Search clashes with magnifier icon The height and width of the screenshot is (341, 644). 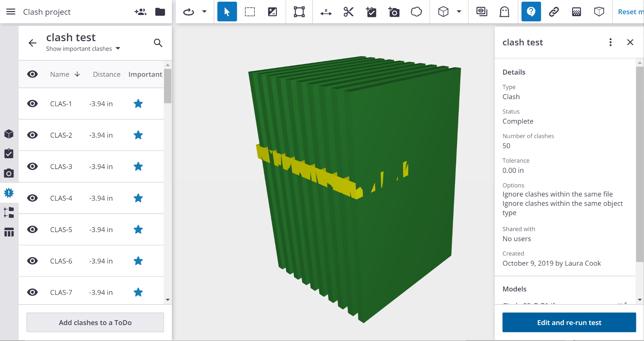coord(158,43)
